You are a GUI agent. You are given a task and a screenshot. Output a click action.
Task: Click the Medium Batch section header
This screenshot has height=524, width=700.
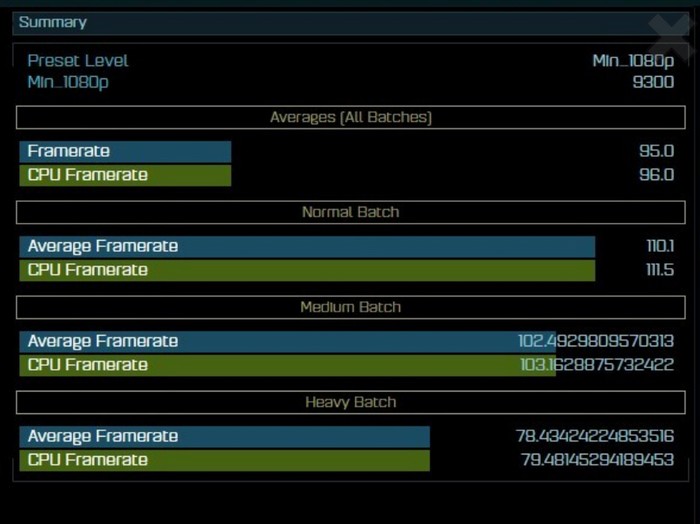(350, 308)
